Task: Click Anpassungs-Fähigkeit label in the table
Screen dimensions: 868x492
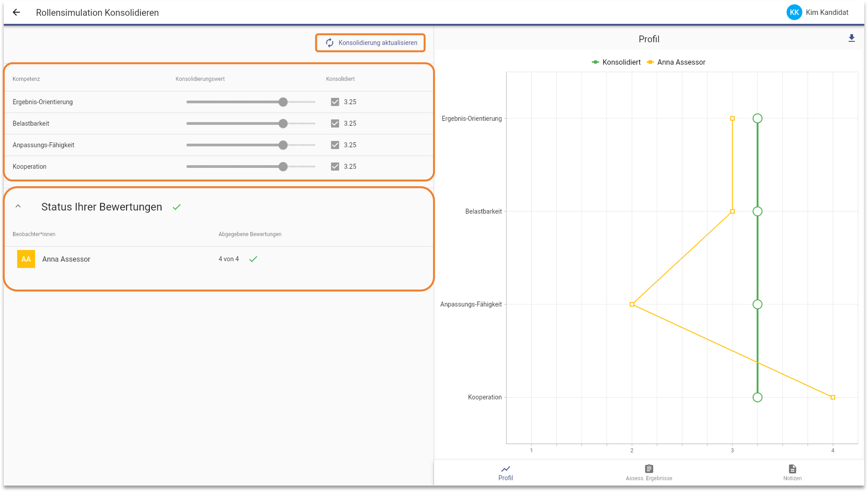Action: [x=43, y=145]
